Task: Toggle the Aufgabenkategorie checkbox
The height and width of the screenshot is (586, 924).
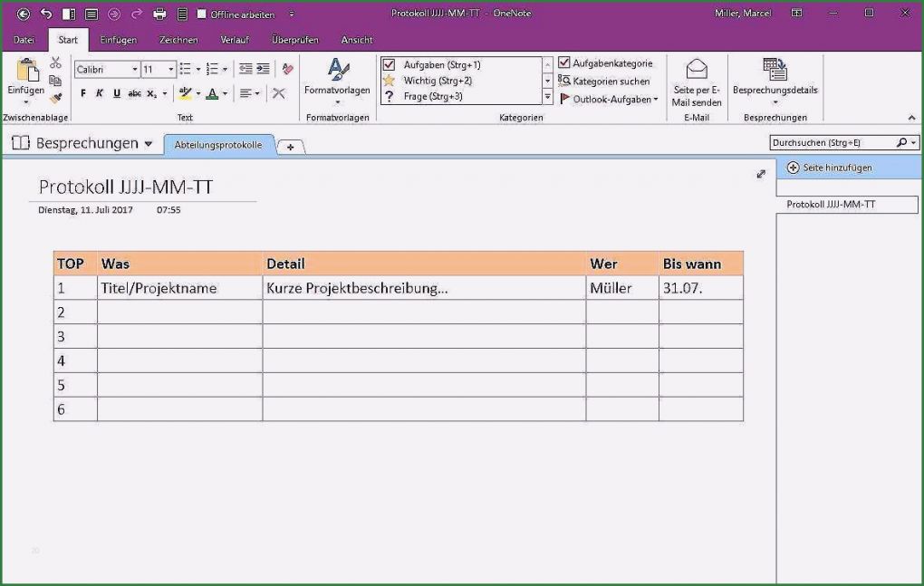Action: (x=564, y=63)
